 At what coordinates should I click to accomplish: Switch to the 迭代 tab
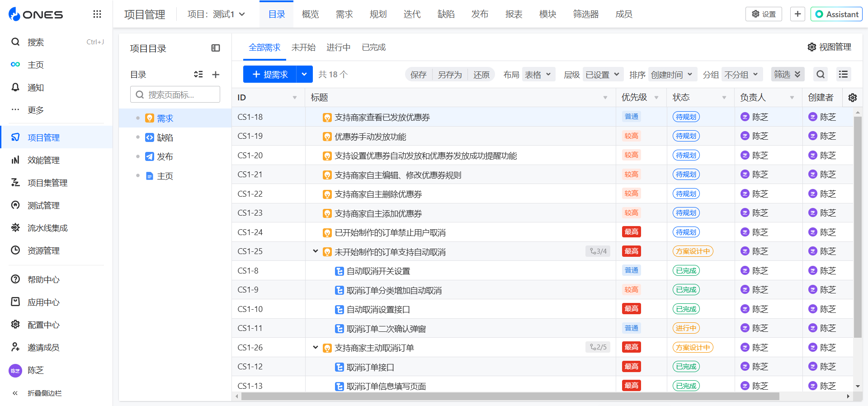pos(412,14)
